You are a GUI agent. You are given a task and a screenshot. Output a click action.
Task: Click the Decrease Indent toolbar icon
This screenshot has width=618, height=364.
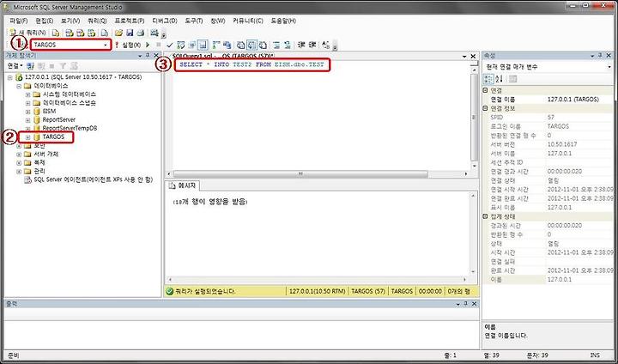(301, 45)
